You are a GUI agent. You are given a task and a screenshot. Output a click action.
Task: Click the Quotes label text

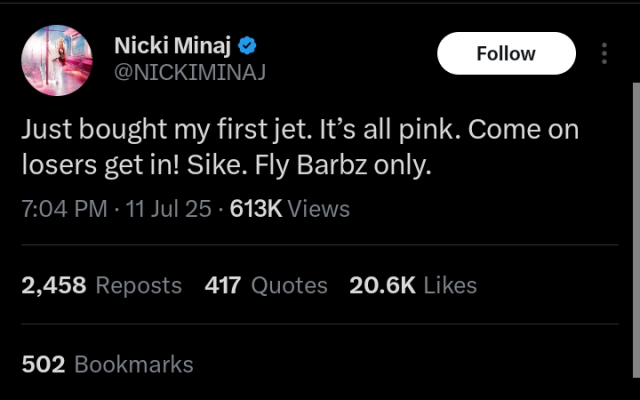point(289,285)
